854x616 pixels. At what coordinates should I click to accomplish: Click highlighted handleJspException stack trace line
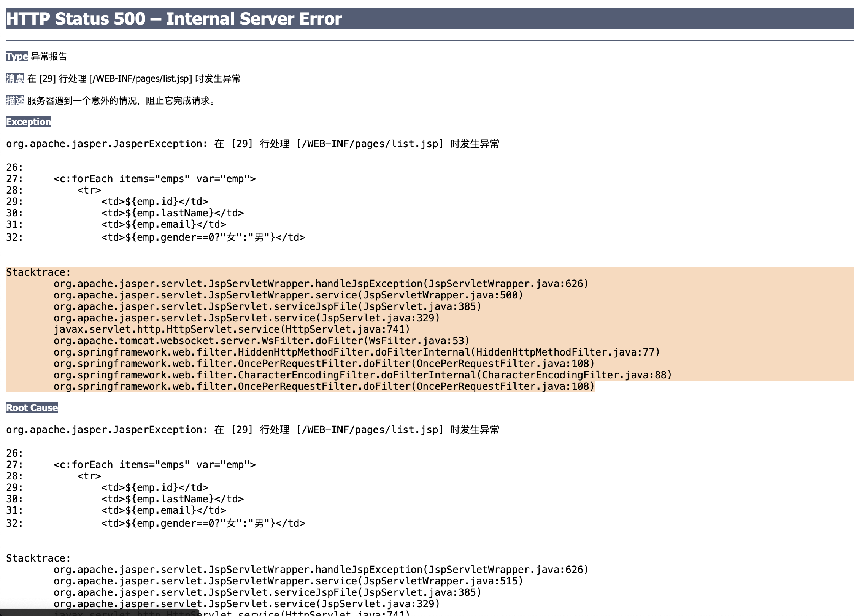click(321, 284)
